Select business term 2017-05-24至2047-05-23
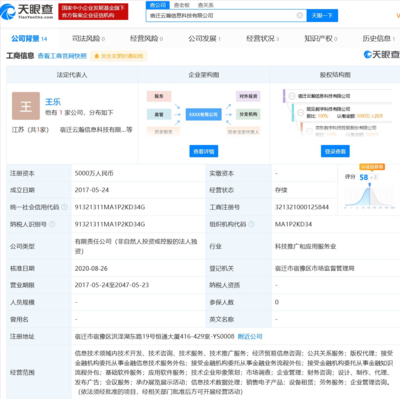 click(x=112, y=285)
